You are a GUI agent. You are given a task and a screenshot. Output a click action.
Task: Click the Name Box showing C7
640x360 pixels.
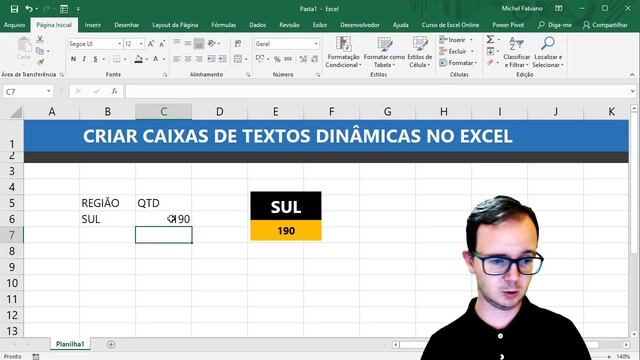coord(28,91)
